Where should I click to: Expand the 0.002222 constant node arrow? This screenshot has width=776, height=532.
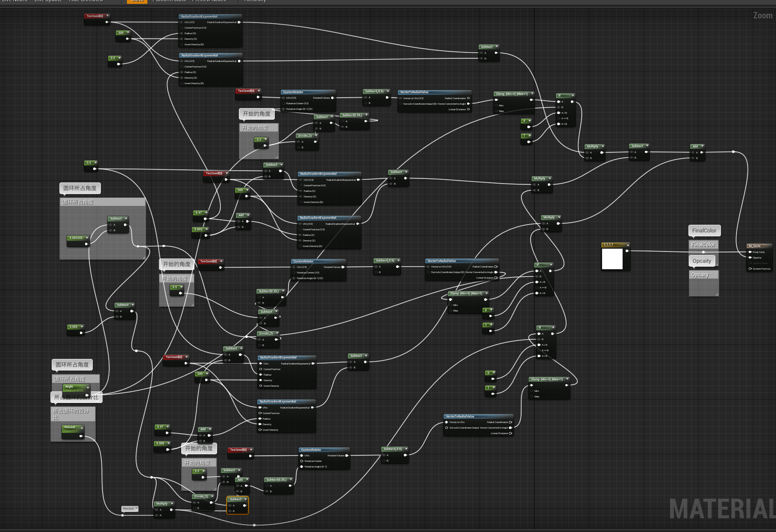coord(86,238)
